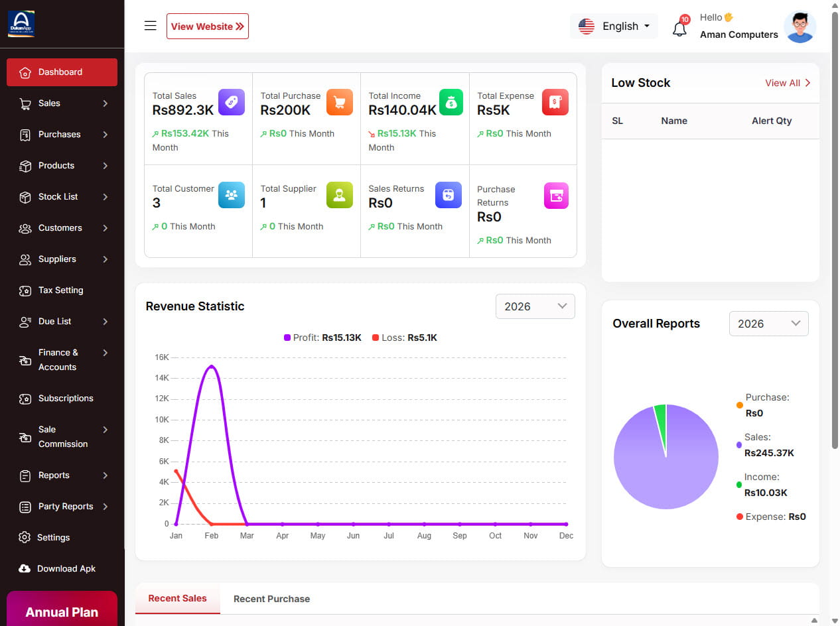
Task: Switch to the Recent Purchase tab
Action: point(271,599)
